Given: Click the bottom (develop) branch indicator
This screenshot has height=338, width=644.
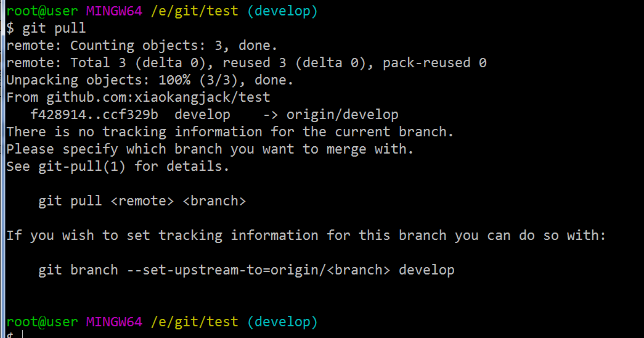Looking at the screenshot, I should 283,322.
